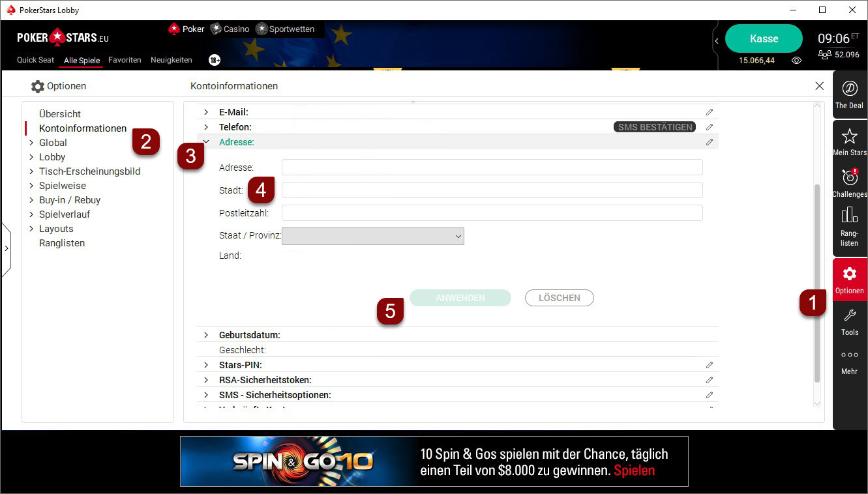Expand the Stars-PIN section
Viewport: 868px width, 494px height.
pos(206,365)
